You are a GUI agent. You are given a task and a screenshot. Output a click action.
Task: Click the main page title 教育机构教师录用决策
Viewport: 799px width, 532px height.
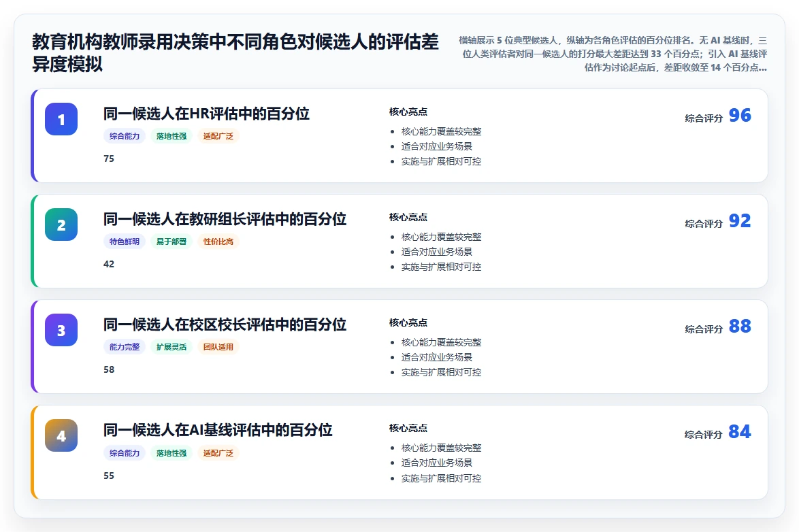(235, 53)
